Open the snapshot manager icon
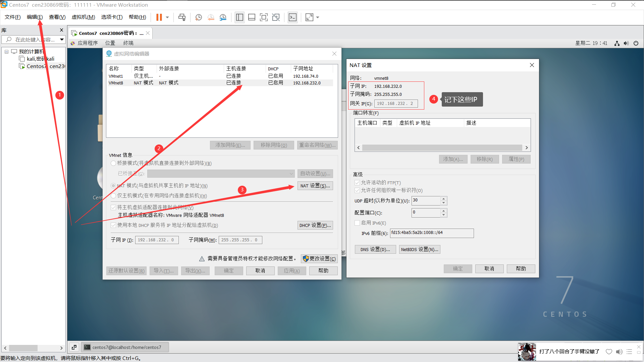Screen dimensions: 644x362 [x=223, y=17]
